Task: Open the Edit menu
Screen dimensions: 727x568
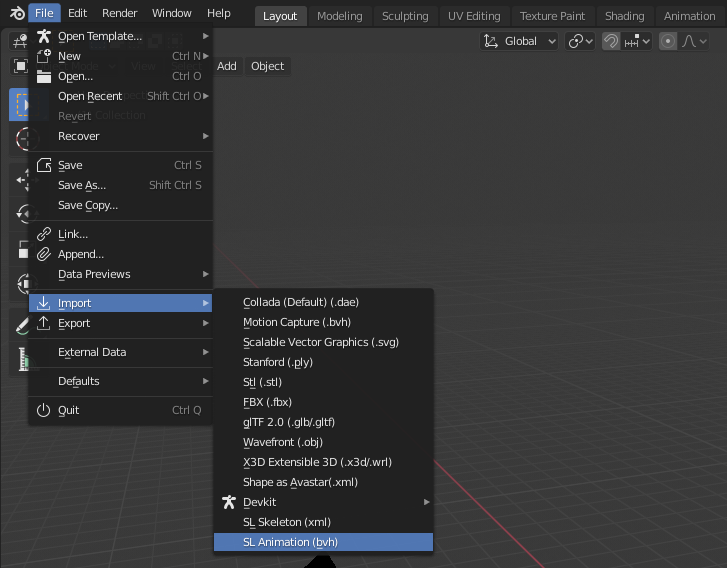Action: coord(77,13)
